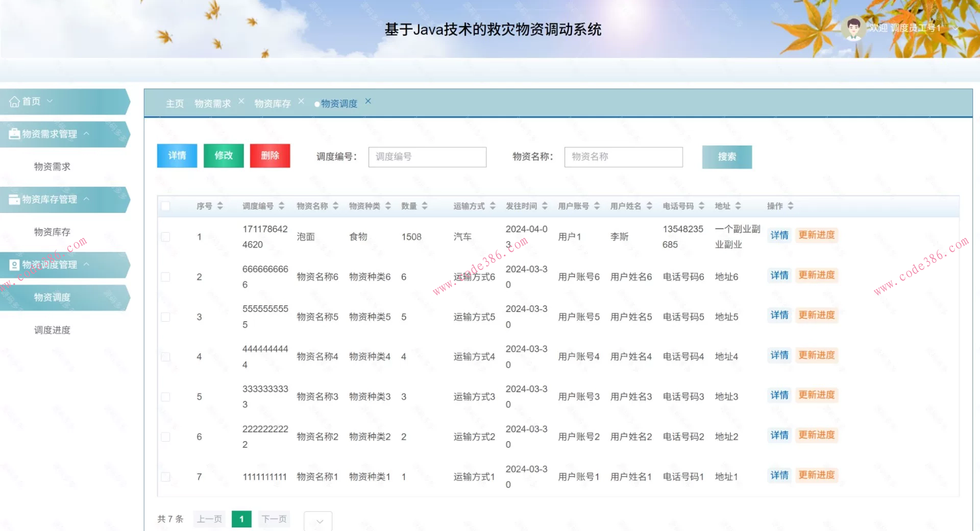Click the user avatar at top right
The image size is (980, 531).
pyautogui.click(x=853, y=28)
